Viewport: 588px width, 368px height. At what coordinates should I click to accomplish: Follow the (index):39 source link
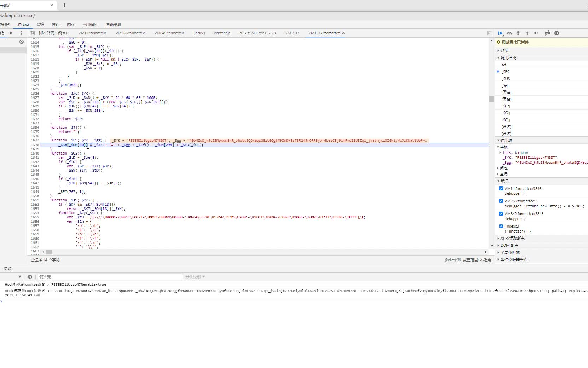click(x=453, y=260)
